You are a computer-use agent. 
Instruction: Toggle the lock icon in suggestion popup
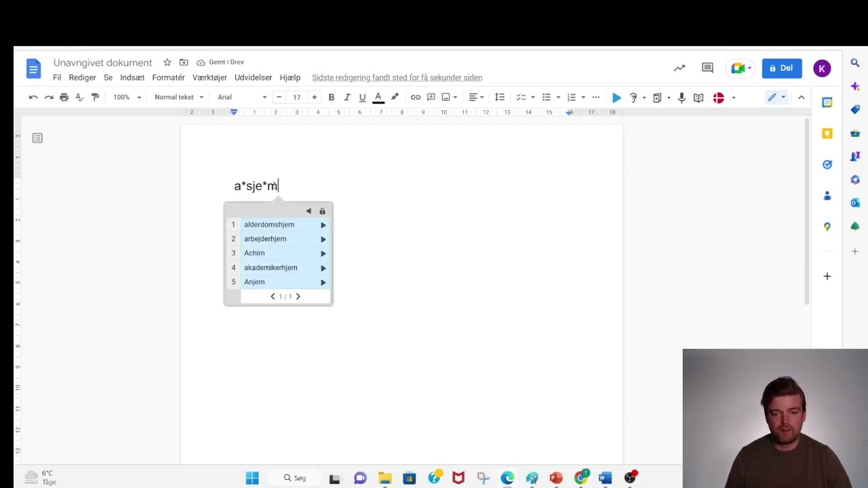pyautogui.click(x=322, y=211)
